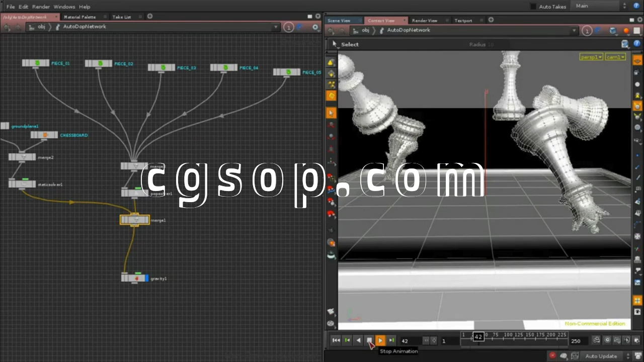
Task: Step forward one frame
Action: [x=391, y=340]
